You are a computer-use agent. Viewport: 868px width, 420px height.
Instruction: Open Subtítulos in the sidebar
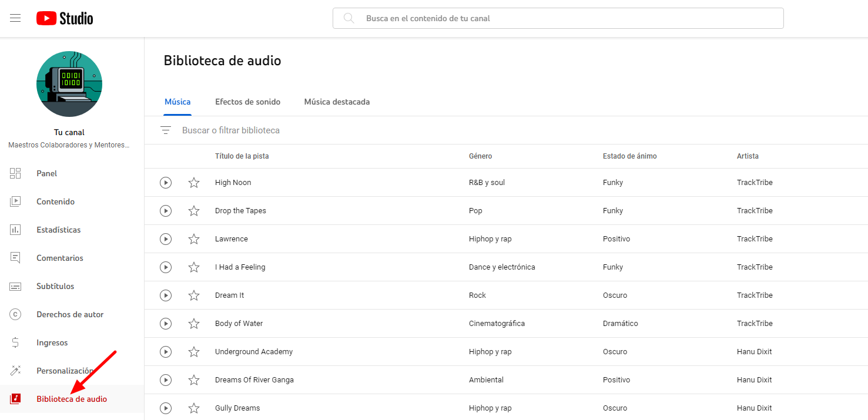[x=72, y=286]
